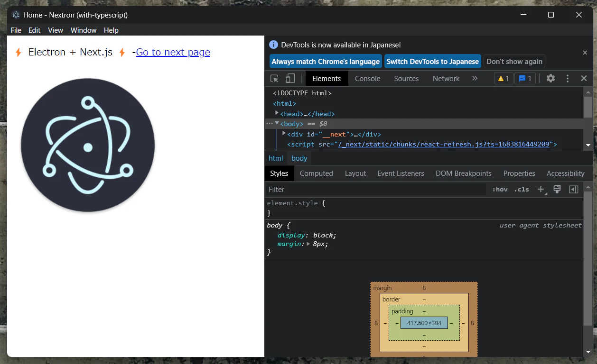Click the border label in box model

[392, 300]
